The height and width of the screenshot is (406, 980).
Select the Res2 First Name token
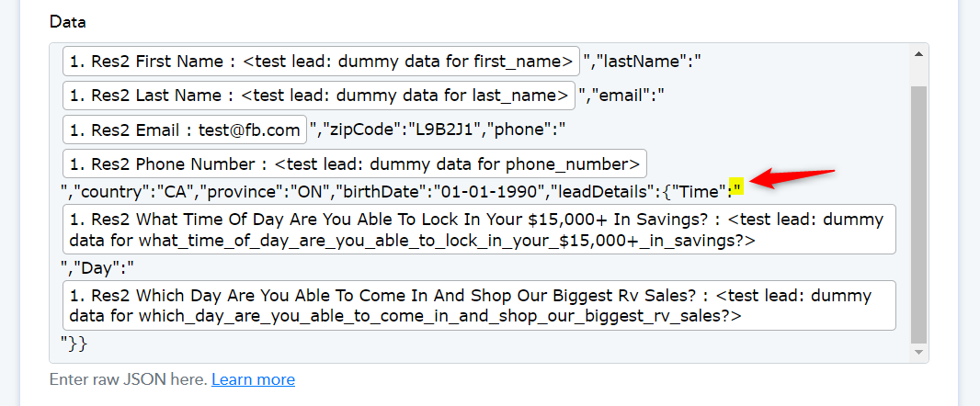click(x=321, y=62)
